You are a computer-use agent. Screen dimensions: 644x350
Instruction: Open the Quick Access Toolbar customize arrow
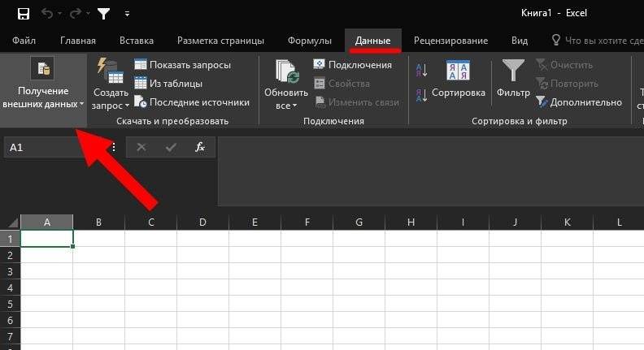pos(127,14)
